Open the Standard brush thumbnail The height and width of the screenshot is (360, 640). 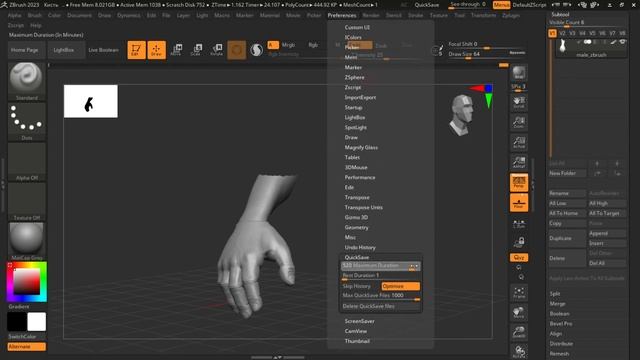pyautogui.click(x=27, y=82)
